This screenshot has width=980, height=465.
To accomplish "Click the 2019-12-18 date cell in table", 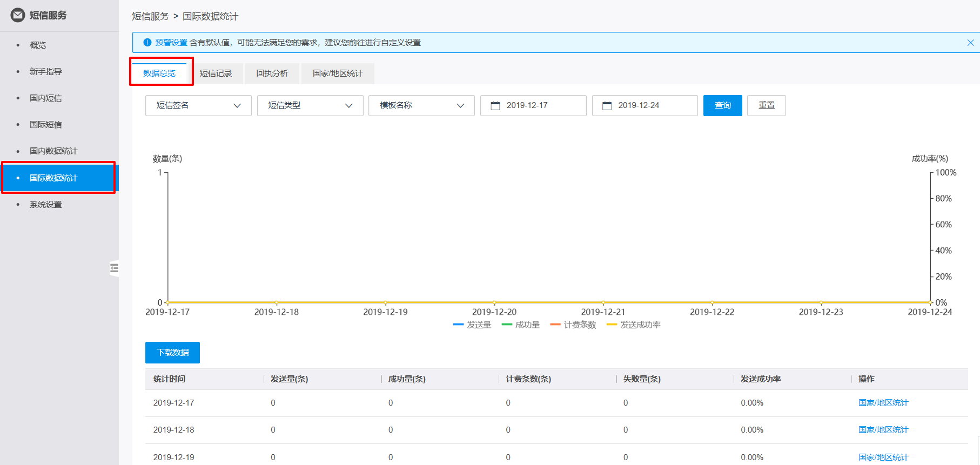I will click(x=173, y=430).
